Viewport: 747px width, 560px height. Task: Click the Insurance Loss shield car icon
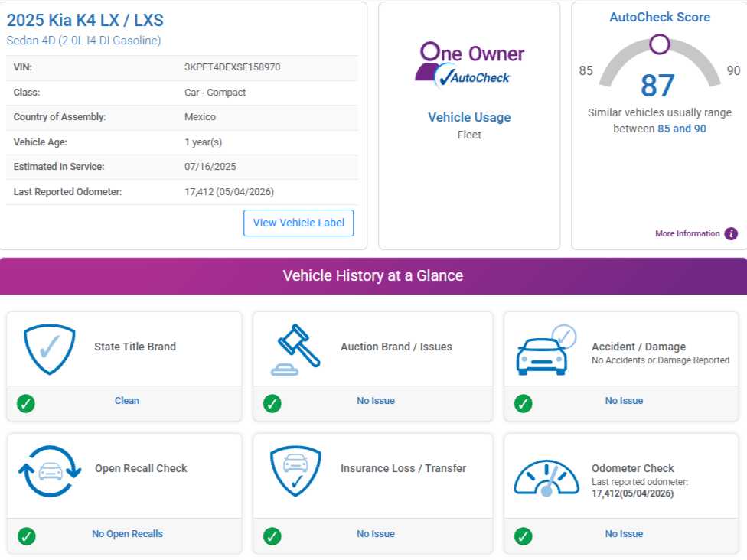point(295,471)
